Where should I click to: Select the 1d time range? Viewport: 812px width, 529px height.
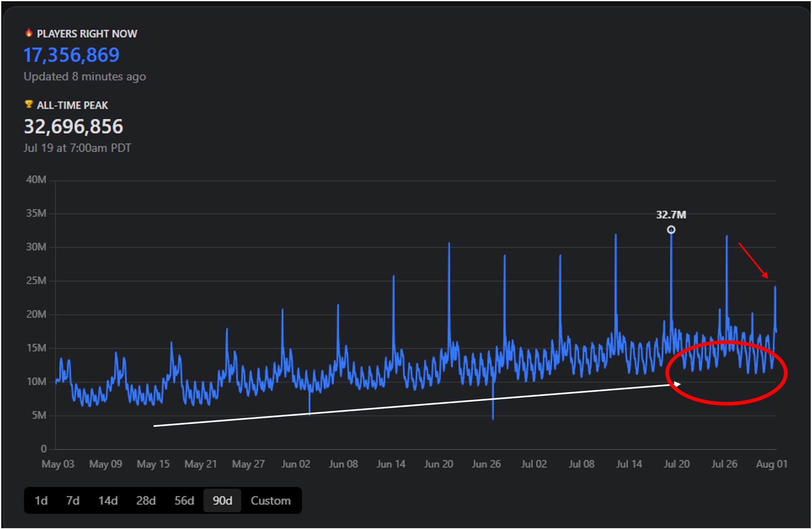41,501
